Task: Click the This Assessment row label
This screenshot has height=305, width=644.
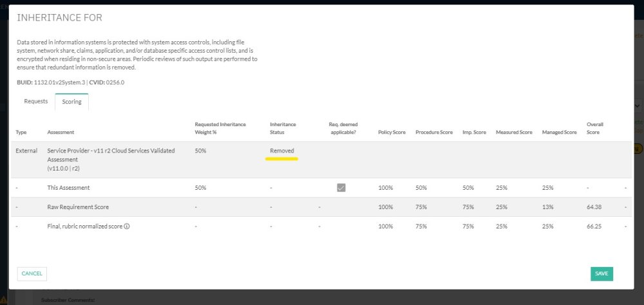Action: click(x=69, y=188)
